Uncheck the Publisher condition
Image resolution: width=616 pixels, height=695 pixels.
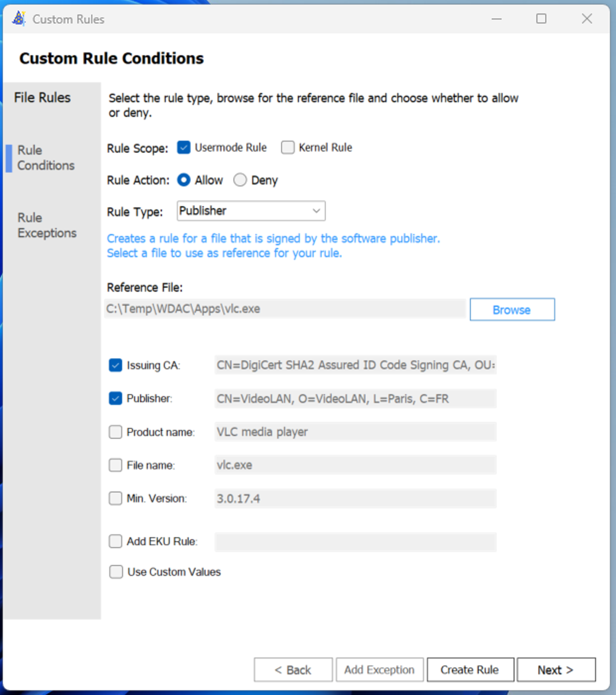(116, 399)
